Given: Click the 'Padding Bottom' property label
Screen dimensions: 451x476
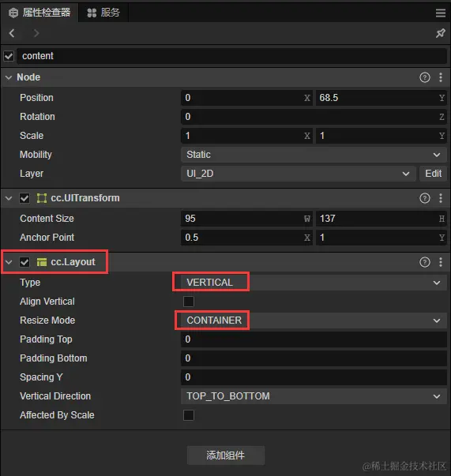Looking at the screenshot, I should [x=54, y=358].
